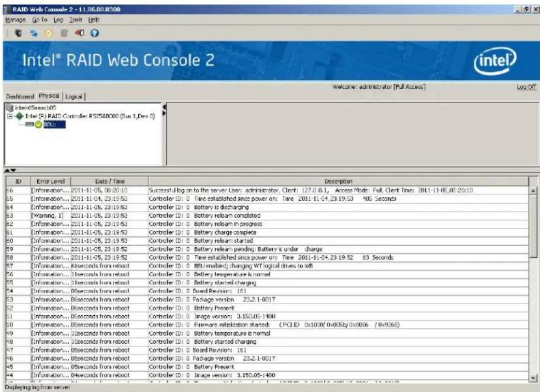Select the Intel RAID Controller RS25AB080 tree item
Image resolution: width=540 pixels, height=392 pixels.
point(90,116)
